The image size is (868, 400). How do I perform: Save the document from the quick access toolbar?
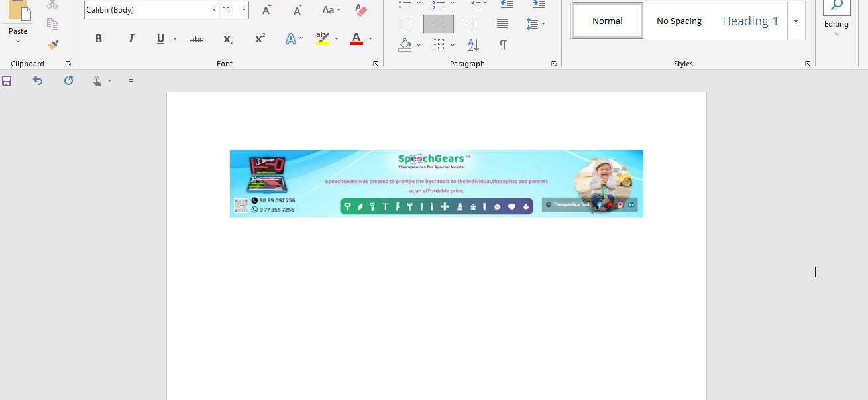point(7,81)
